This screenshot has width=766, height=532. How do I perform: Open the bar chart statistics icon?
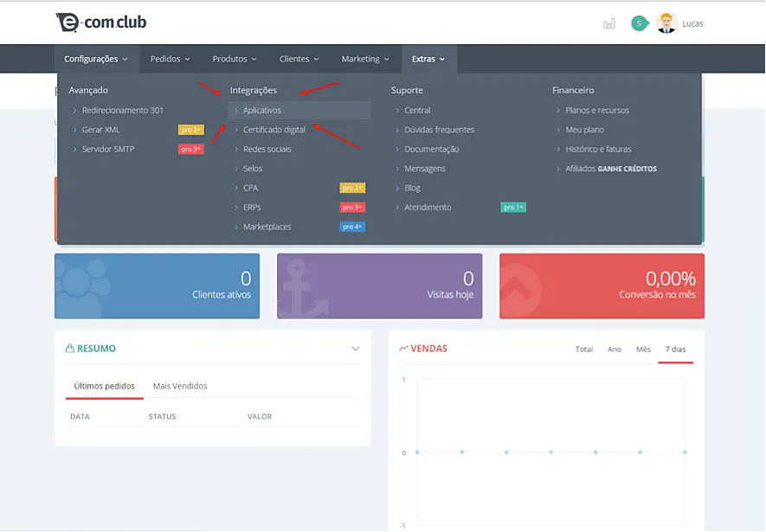[609, 23]
